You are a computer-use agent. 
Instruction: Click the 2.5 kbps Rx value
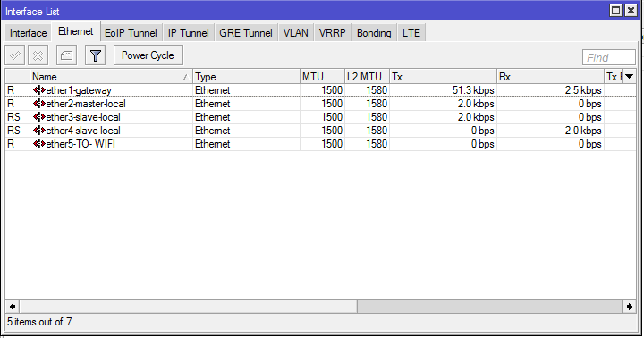(583, 90)
